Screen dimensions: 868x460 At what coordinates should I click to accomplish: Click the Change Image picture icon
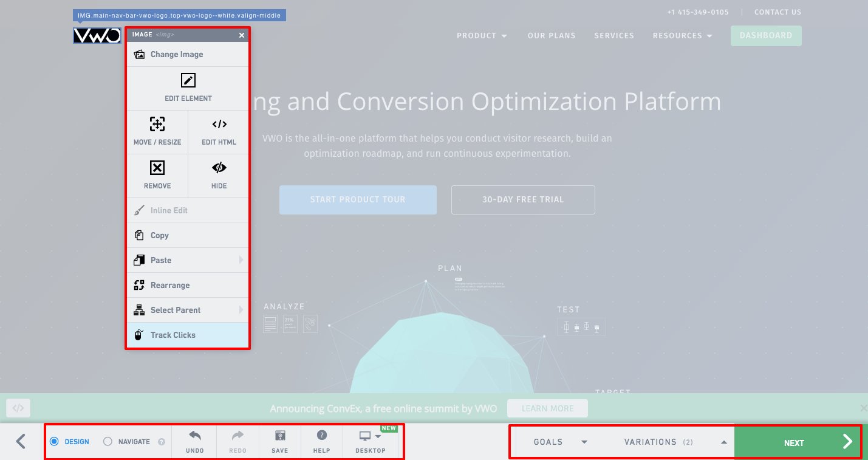click(x=139, y=54)
